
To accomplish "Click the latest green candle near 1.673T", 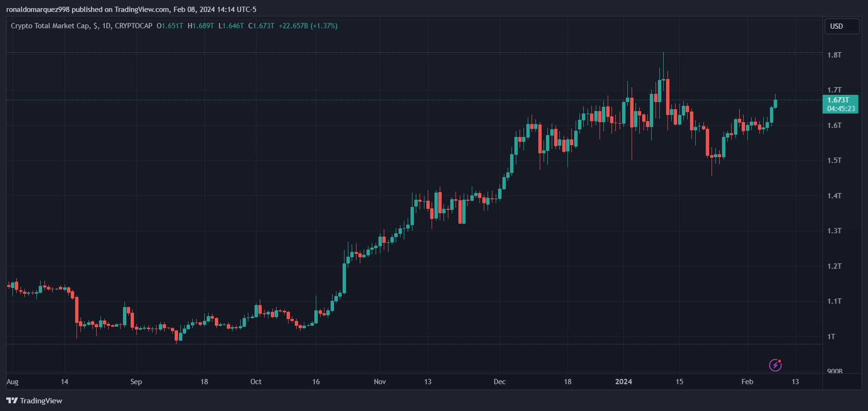I will pos(775,103).
